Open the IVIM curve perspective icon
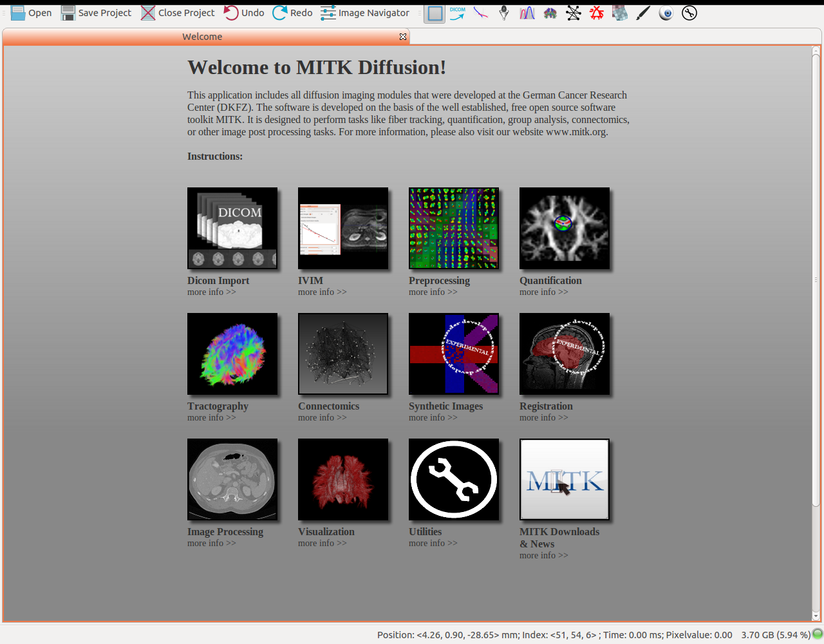This screenshot has width=824, height=644. pos(481,13)
